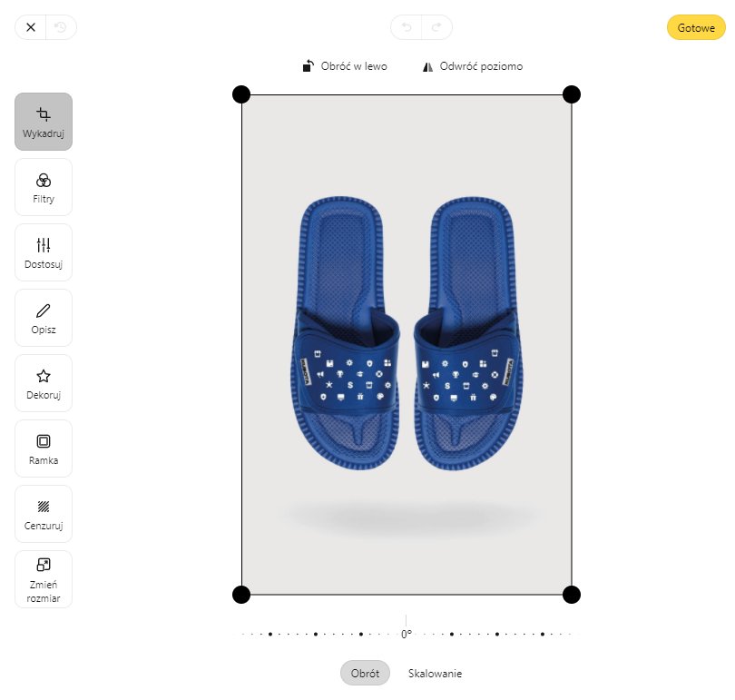The width and height of the screenshot is (735, 700).
Task: Open the Zmień rozmiar resize tool
Action: tap(44, 579)
